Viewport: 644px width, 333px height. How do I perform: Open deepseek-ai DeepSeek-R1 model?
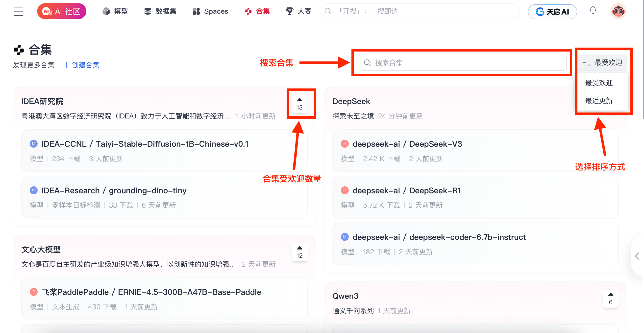tap(407, 191)
